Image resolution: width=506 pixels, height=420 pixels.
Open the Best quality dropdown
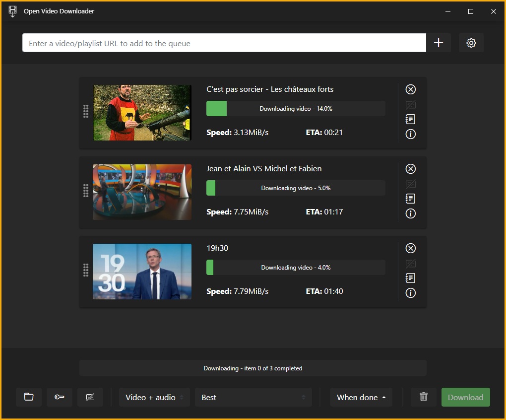click(x=253, y=397)
